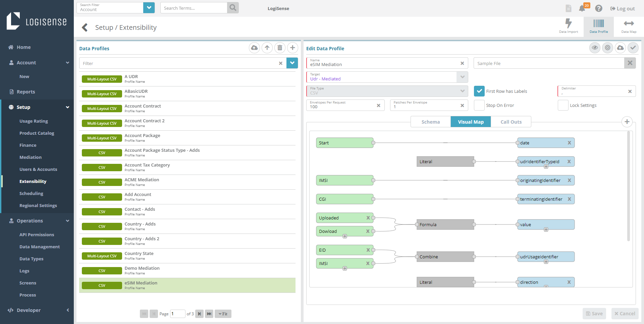Image resolution: width=644 pixels, height=324 pixels.
Task: Clear the Sample File field
Action: click(x=630, y=63)
